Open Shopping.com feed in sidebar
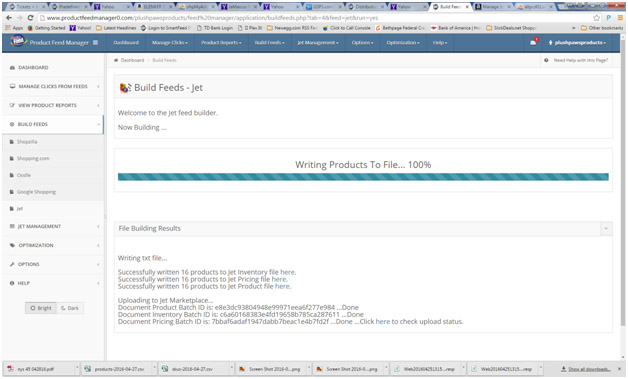 point(33,159)
